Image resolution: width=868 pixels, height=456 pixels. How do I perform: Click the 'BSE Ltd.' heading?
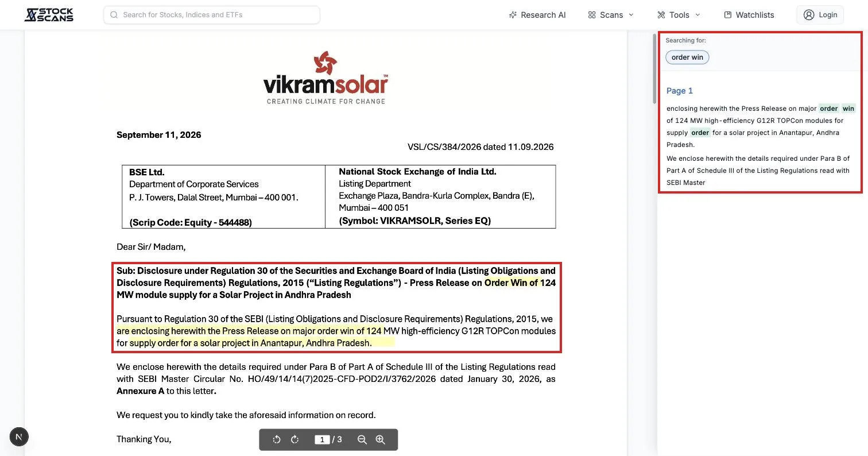[147, 172]
